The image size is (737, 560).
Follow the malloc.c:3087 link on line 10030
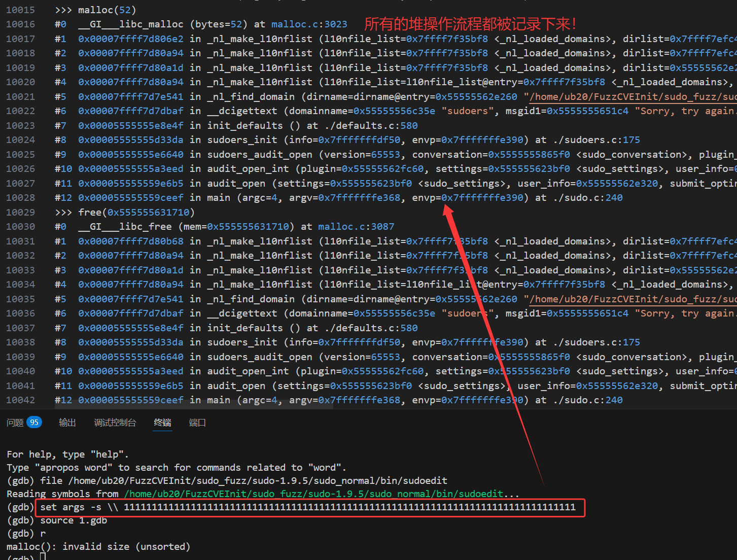click(356, 227)
